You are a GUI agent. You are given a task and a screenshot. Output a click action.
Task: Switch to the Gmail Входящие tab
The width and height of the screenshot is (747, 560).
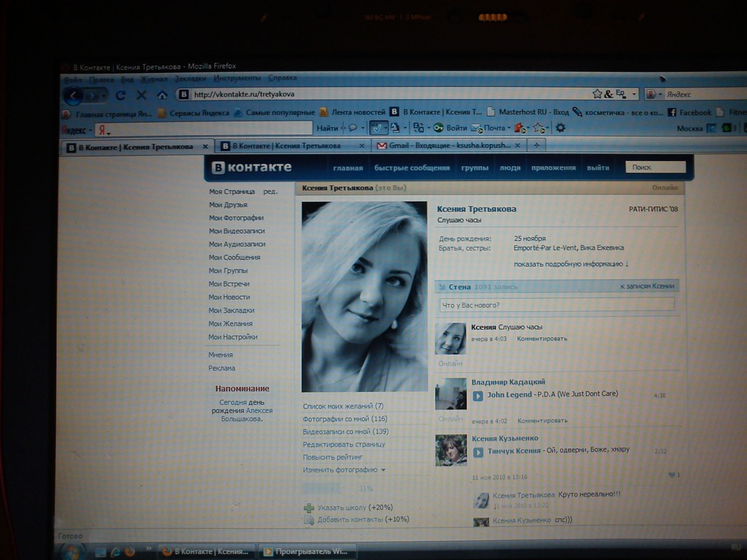[449, 146]
